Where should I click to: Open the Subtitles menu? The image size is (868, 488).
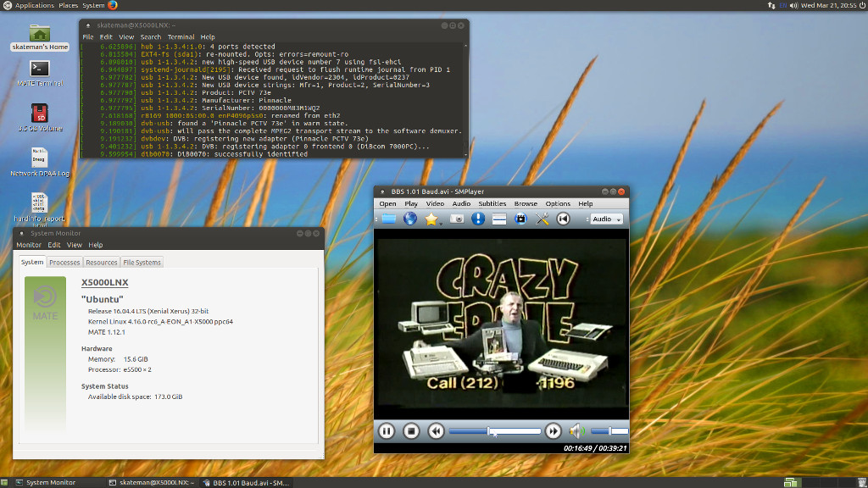(x=492, y=203)
